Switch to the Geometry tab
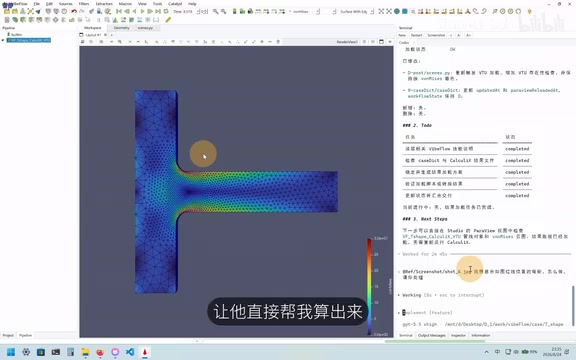This screenshot has width=576, height=360. [x=121, y=28]
